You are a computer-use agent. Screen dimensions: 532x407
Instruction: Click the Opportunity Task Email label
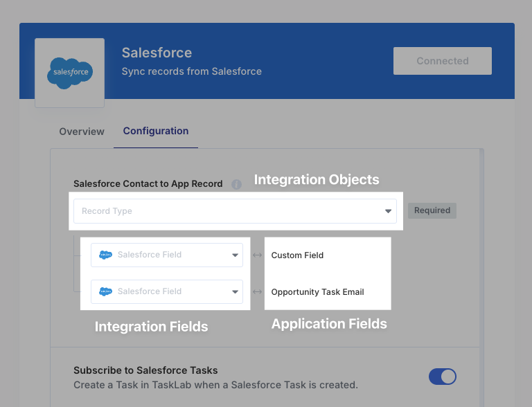tap(317, 291)
